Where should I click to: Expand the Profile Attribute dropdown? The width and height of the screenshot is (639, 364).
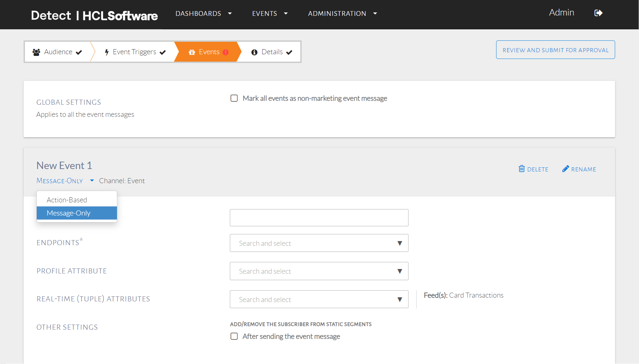319,271
